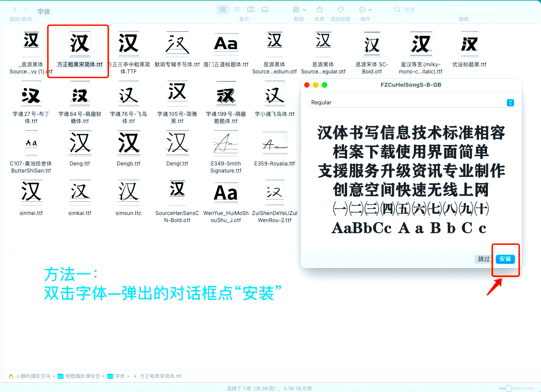Image resolution: width=541 pixels, height=392 pixels.
Task: Click the Add Tags (添加标签) icon
Action: tap(340, 9)
